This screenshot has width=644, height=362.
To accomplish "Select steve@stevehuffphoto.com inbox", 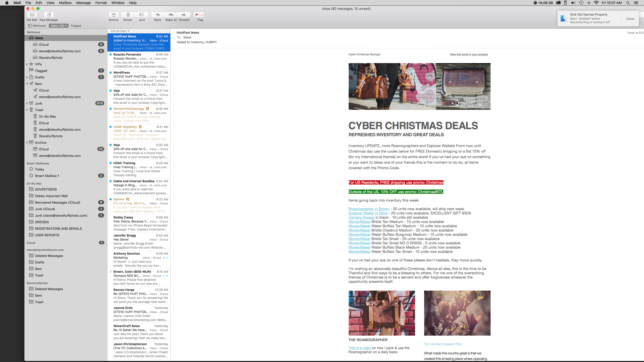I will click(x=66, y=51).
